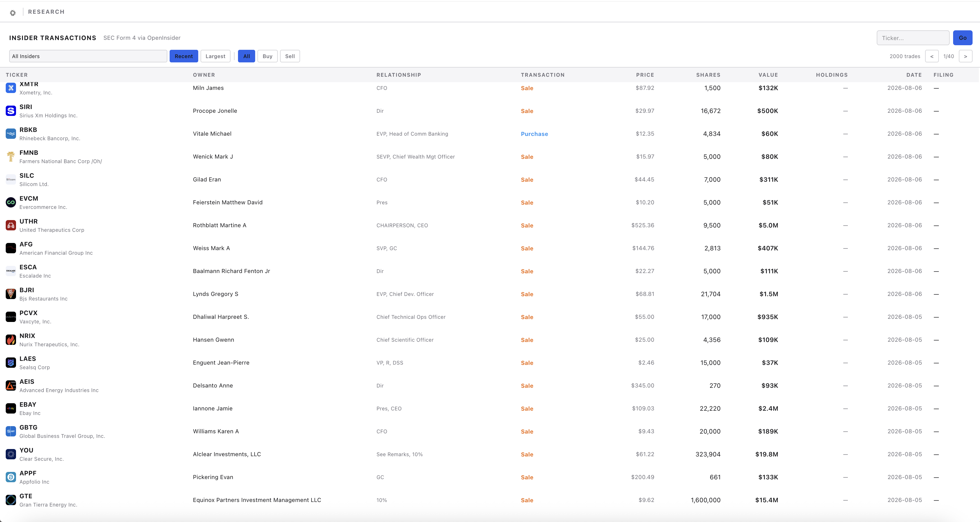This screenshot has height=522, width=980.
Task: Filter transactions by Sell
Action: coord(290,56)
